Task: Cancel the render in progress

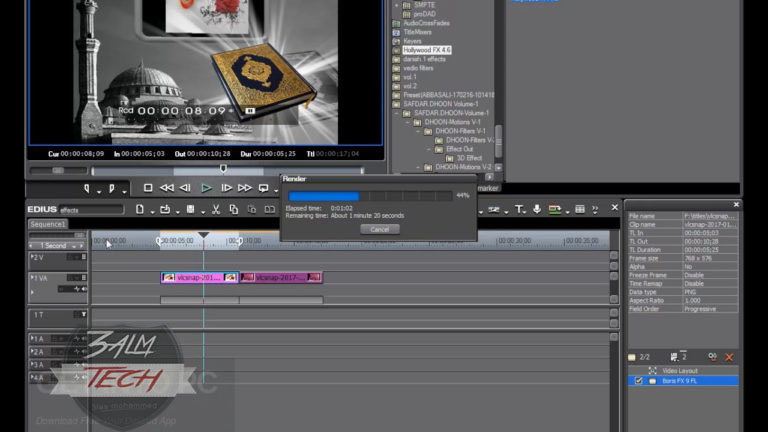Action: pyautogui.click(x=380, y=229)
